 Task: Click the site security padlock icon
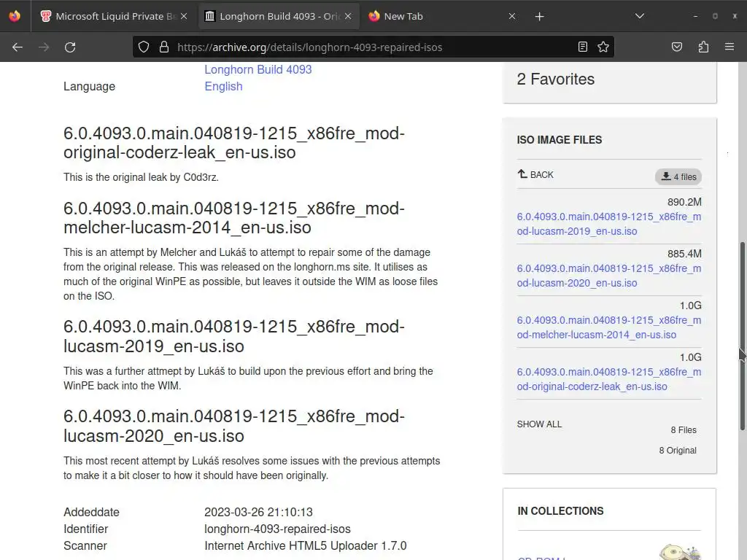click(164, 47)
